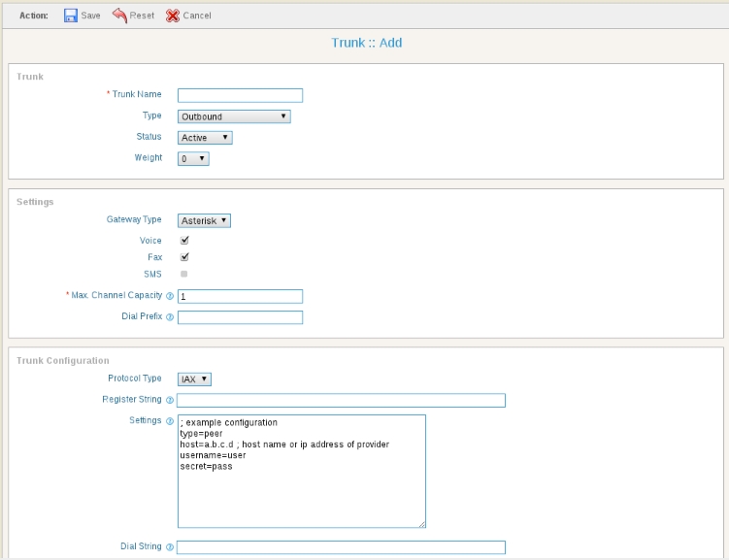Uncheck the Fax checkbox

click(x=184, y=256)
